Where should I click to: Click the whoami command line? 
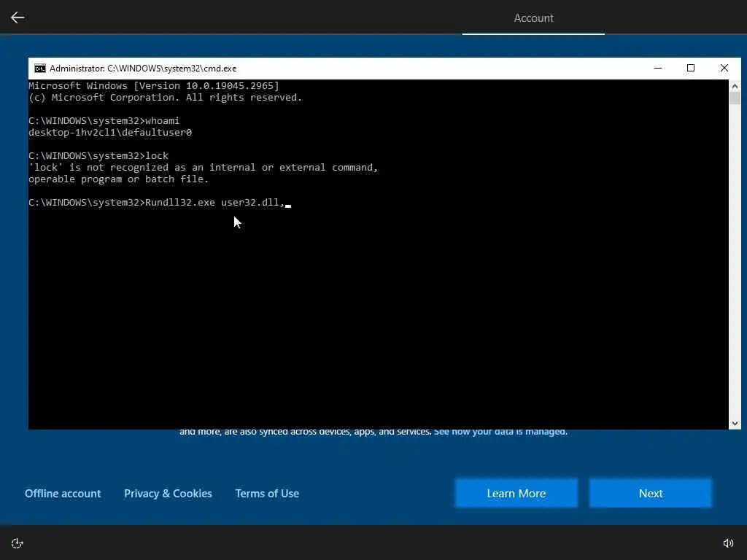pyautogui.click(x=104, y=121)
